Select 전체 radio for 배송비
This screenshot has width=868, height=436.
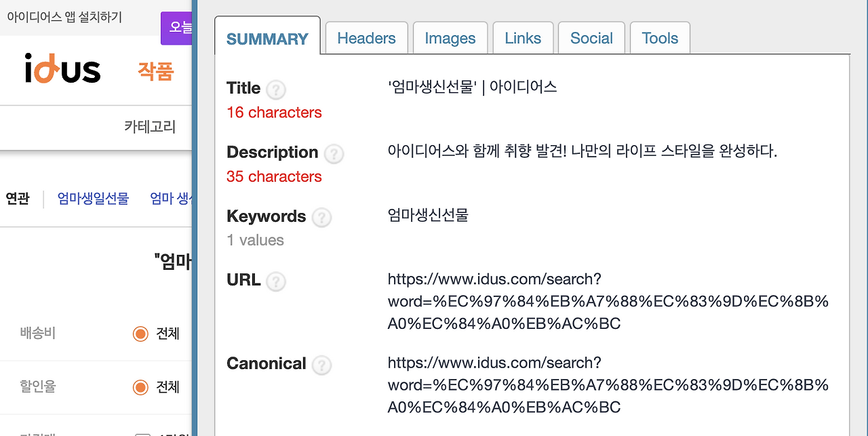coord(140,334)
